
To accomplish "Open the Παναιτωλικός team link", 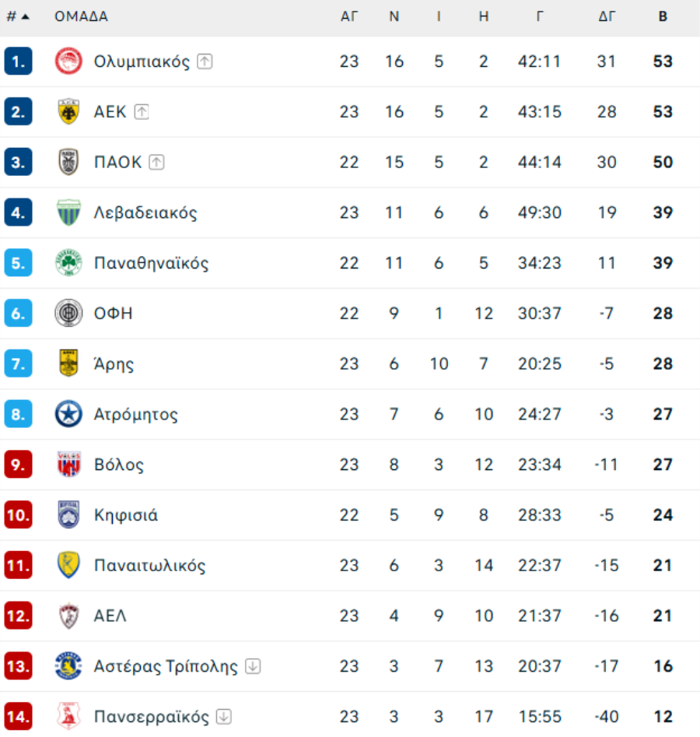I will (x=149, y=566).
